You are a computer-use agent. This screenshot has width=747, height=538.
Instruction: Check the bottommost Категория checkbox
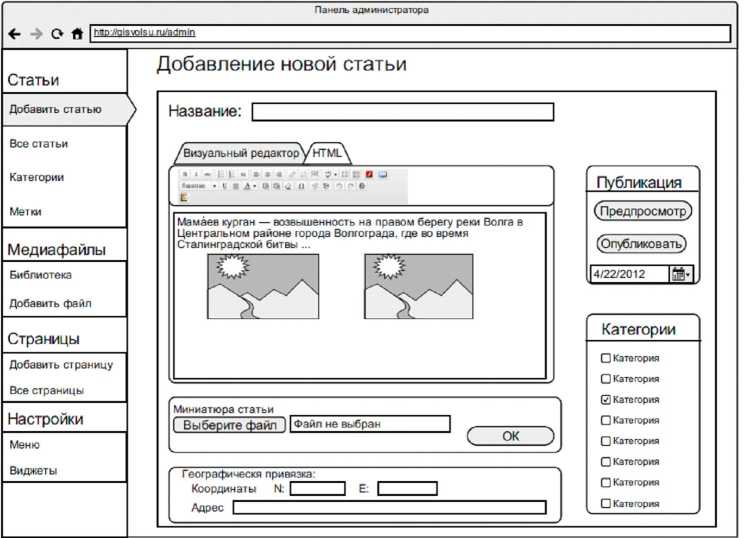tap(606, 504)
